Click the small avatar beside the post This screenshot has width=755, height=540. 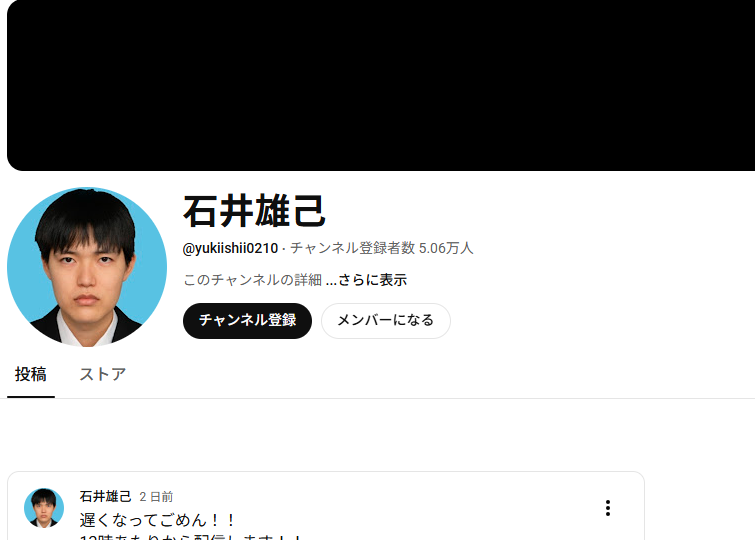point(44,508)
